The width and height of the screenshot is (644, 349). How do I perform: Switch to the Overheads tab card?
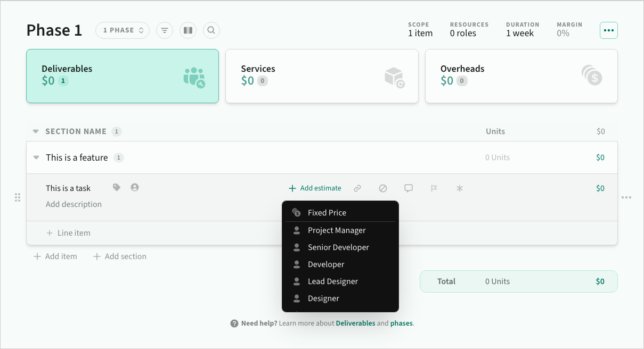tap(521, 76)
